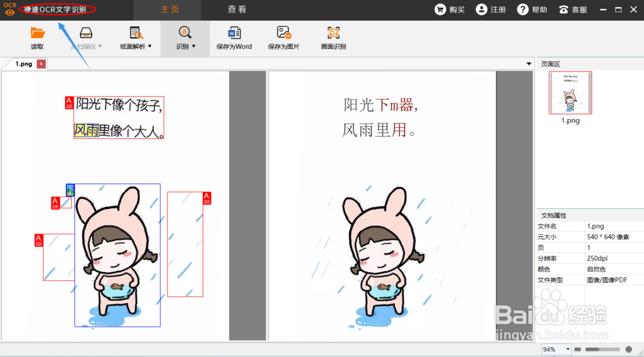This screenshot has width=644, height=357.
Task: Click the 分辨率 property label
Action: click(x=547, y=258)
